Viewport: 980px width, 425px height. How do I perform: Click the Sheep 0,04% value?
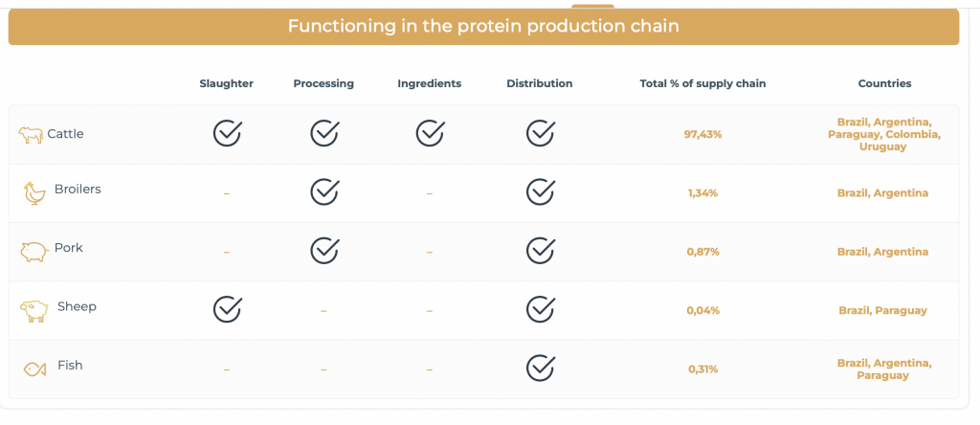702,311
